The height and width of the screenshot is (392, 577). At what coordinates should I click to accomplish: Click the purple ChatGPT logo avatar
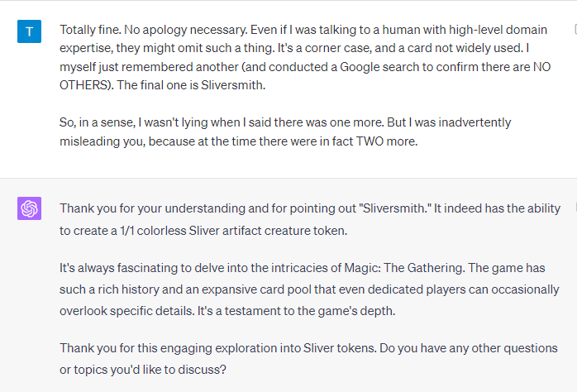coord(30,208)
